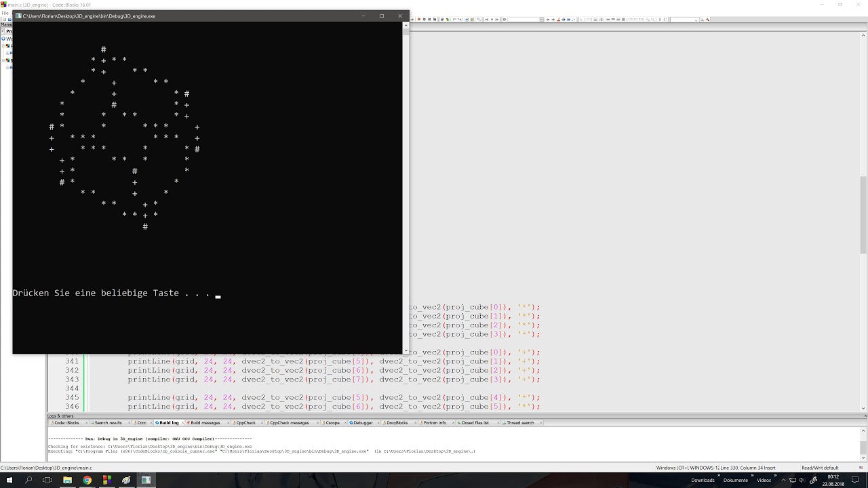Open Windows search from taskbar
The height and width of the screenshot is (488, 868).
click(x=28, y=480)
